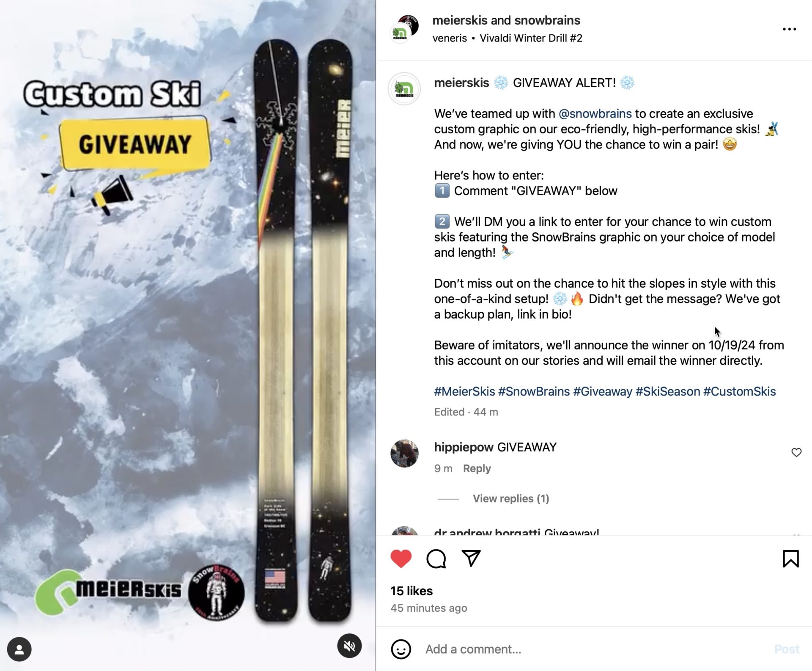Open the Vivaldi Winter Drill #2 audio link

pos(531,38)
